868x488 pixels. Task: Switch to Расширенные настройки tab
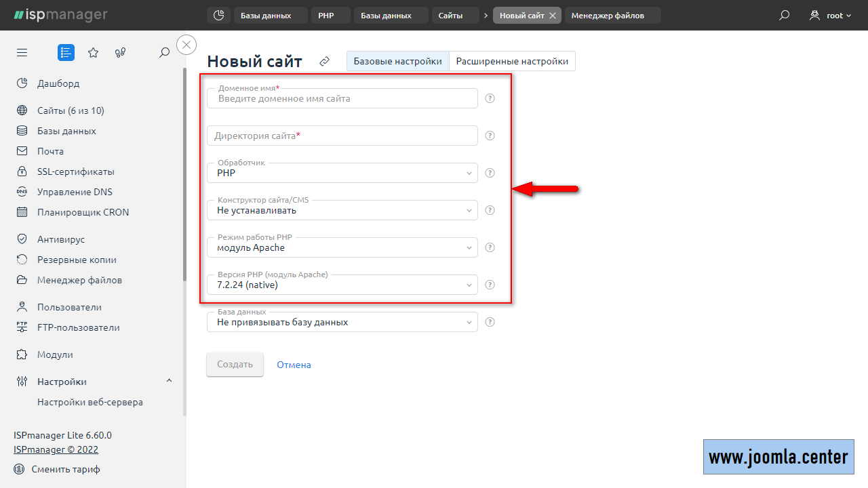pyautogui.click(x=512, y=61)
